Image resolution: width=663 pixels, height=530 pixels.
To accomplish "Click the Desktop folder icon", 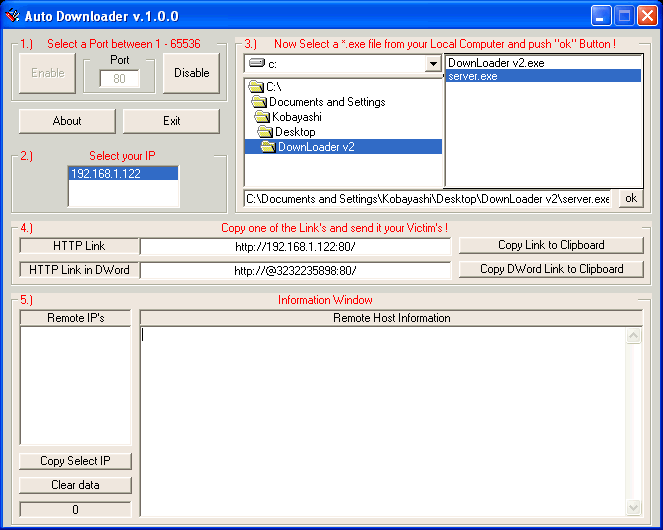I will click(x=266, y=132).
